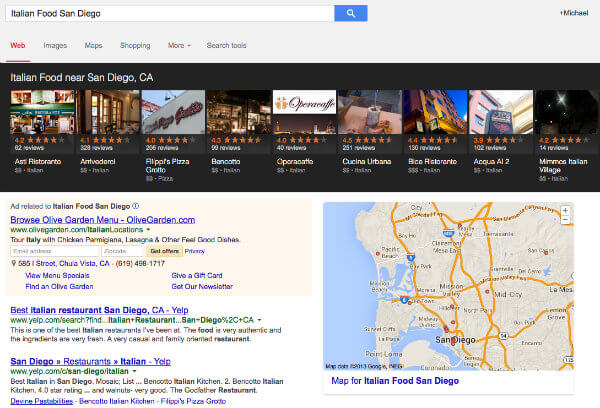The height and width of the screenshot is (408, 600).
Task: Click the Operacaffe name below its rating
Action: pos(295,162)
